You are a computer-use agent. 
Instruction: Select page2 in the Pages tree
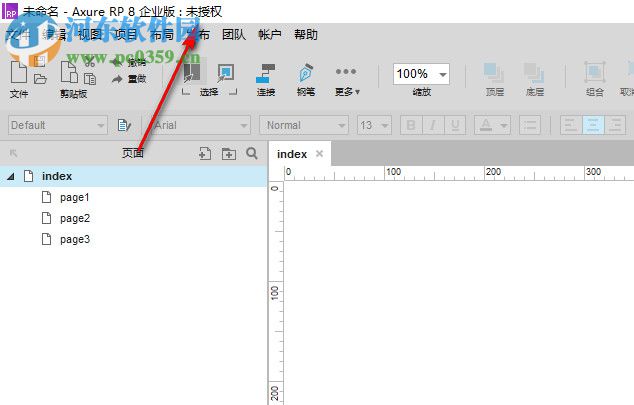click(75, 218)
